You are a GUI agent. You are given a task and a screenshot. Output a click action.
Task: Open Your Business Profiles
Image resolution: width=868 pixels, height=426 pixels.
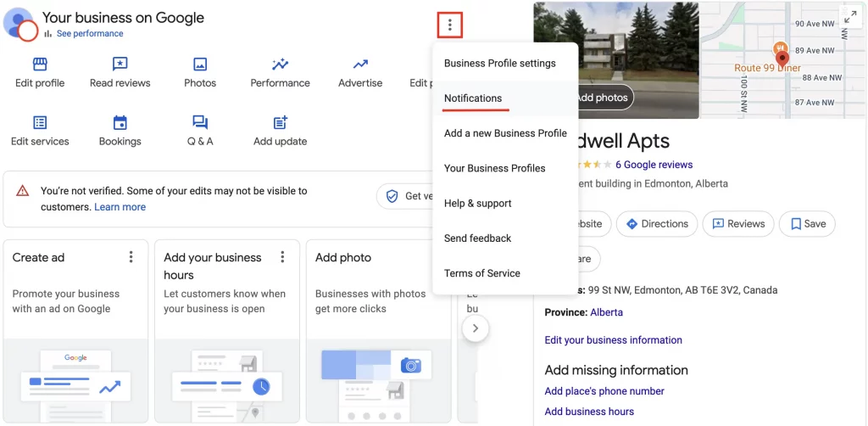505,168
